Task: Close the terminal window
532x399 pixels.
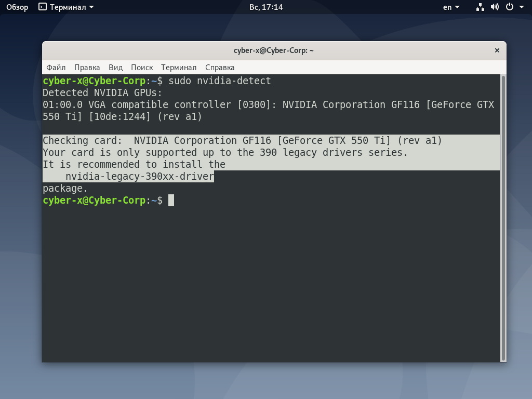Action: click(497, 50)
